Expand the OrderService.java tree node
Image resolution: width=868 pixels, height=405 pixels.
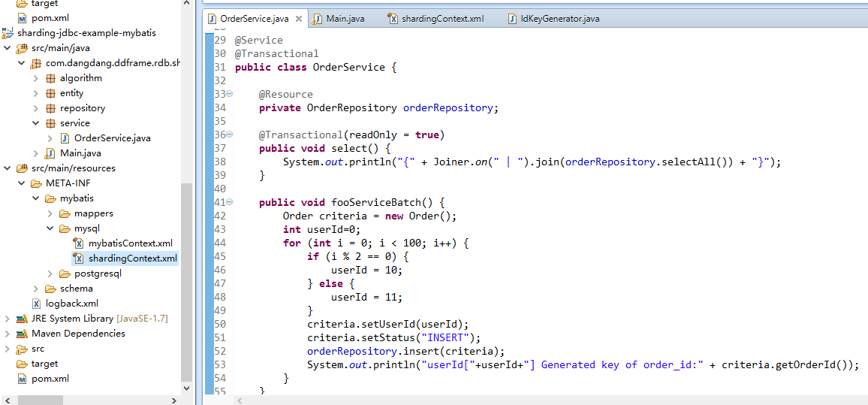pos(50,138)
